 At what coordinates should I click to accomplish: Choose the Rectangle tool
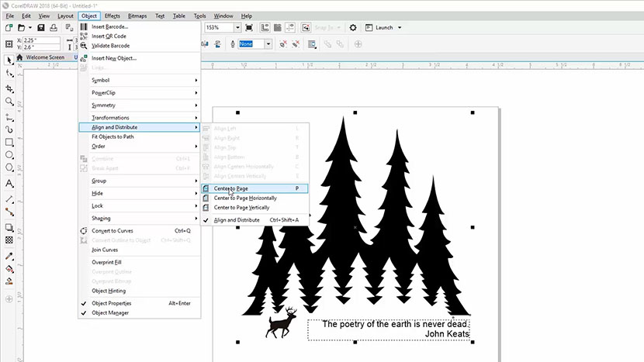tap(9, 143)
